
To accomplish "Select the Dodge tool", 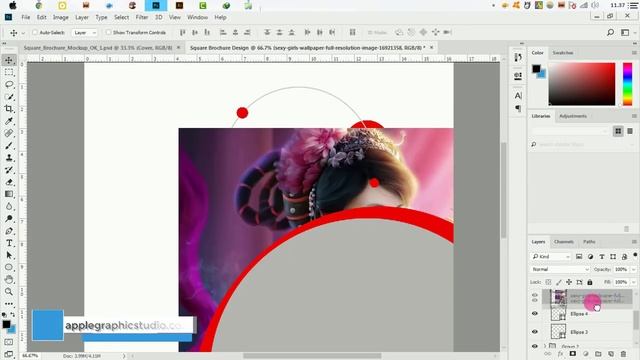I will 9,219.
